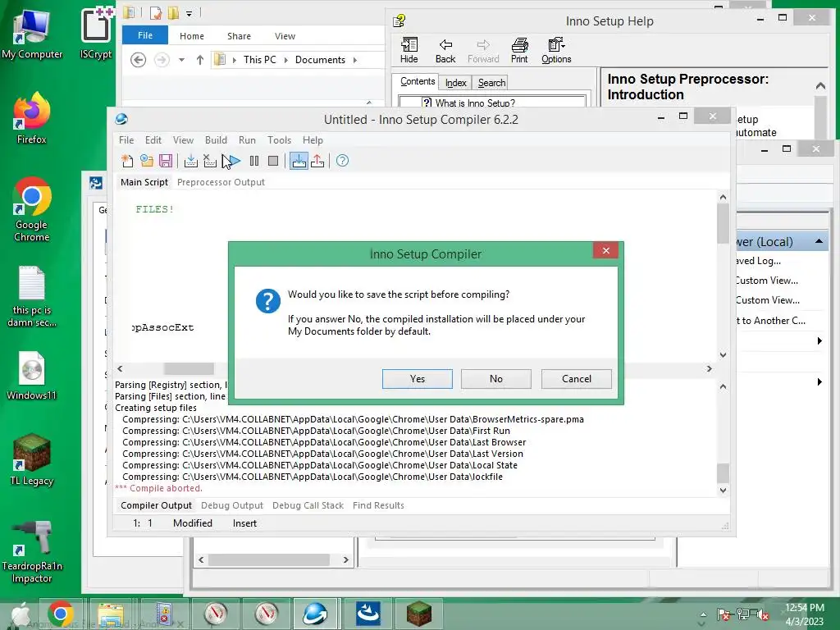Open the Help menu in Inno Setup Compiler
Image resolution: width=840 pixels, height=630 pixels.
[x=313, y=139]
